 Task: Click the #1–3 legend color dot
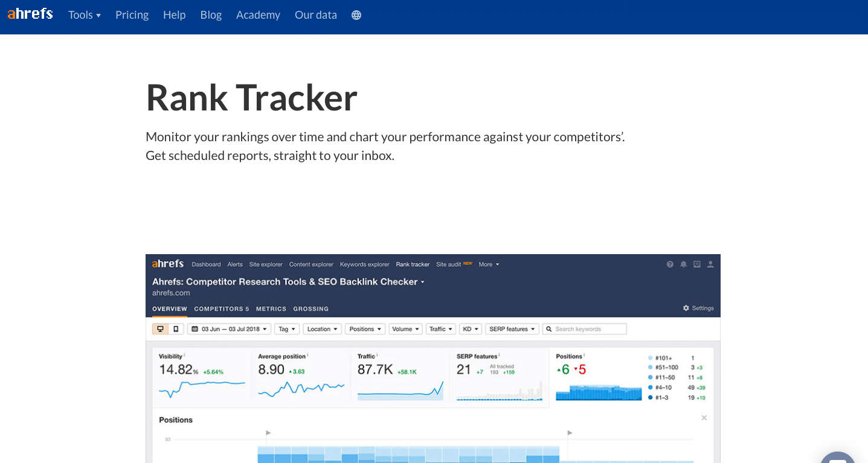650,397
